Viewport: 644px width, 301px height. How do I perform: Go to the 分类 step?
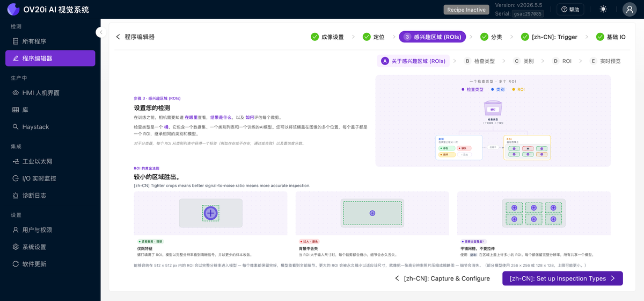tap(491, 37)
